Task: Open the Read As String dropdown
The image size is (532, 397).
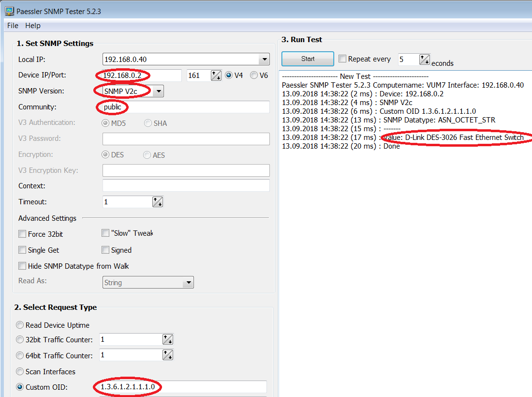Action: tap(148, 283)
